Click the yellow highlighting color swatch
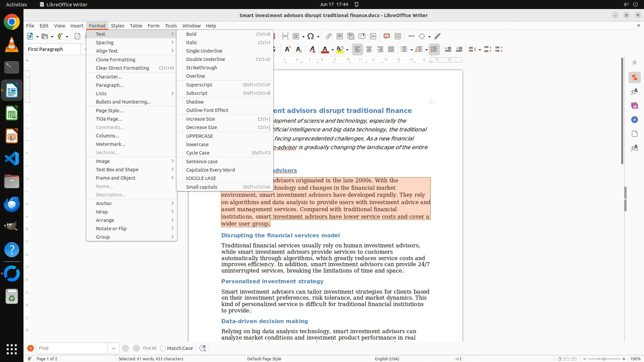The width and height of the screenshot is (644, 362). [340, 50]
